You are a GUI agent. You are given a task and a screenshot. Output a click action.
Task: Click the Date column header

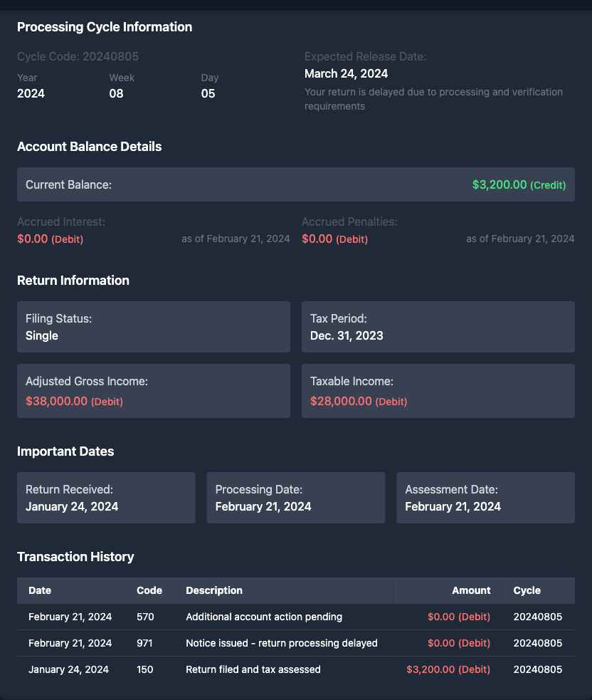[x=40, y=590]
